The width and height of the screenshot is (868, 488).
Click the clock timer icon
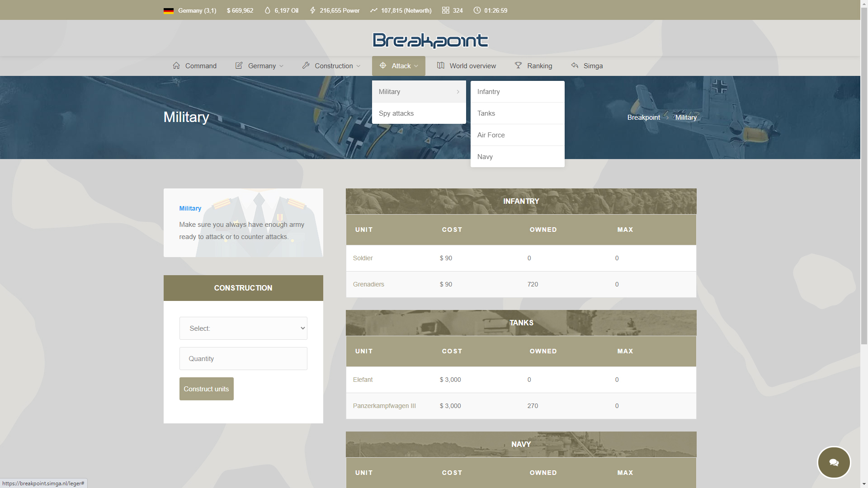tap(477, 10)
